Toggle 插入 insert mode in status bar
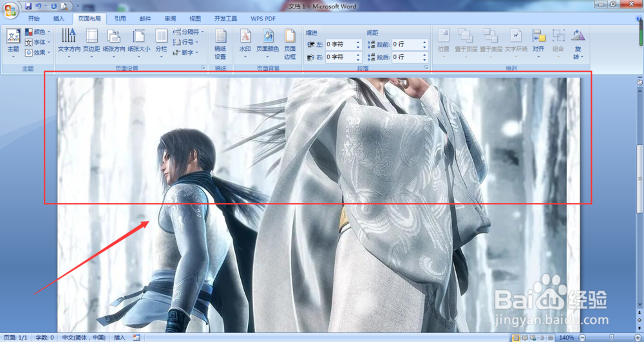Image resolution: width=644 pixels, height=342 pixels. [x=120, y=337]
